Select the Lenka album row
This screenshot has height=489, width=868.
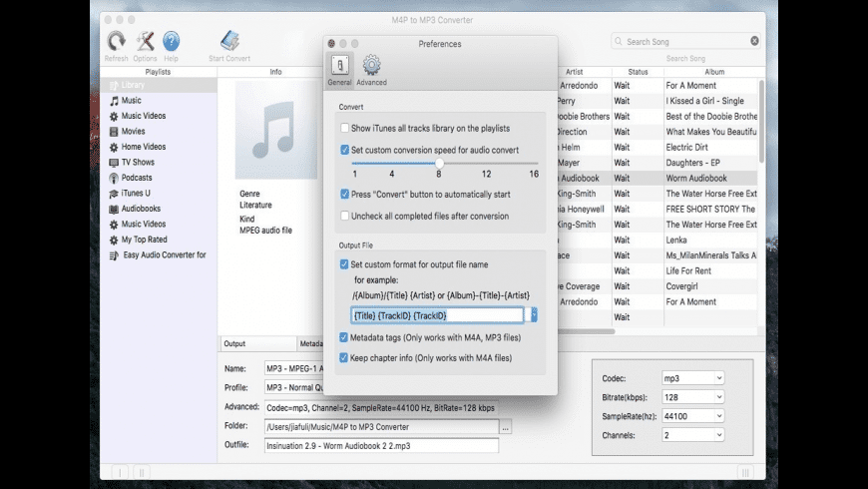(676, 241)
